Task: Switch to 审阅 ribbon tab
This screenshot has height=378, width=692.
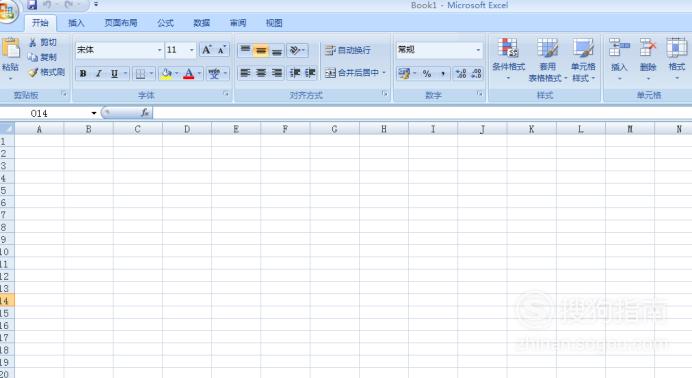Action: click(238, 23)
